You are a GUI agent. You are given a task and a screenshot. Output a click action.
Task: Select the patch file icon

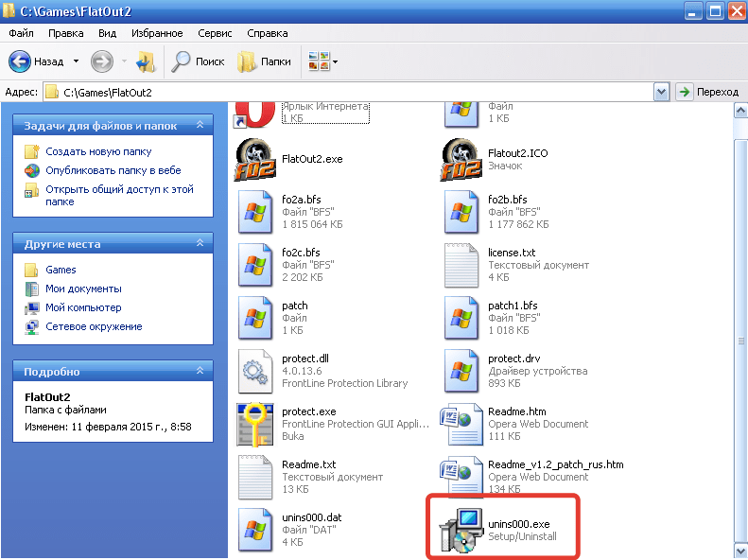point(255,318)
